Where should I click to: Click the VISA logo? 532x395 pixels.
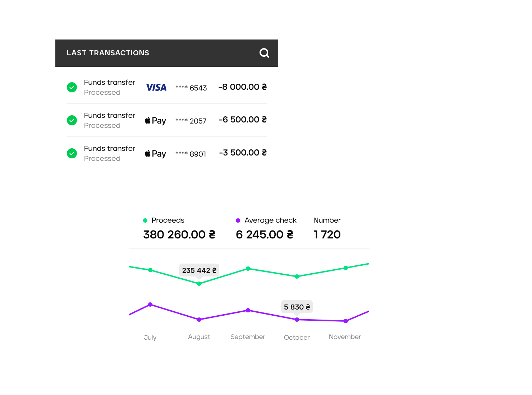click(x=156, y=87)
